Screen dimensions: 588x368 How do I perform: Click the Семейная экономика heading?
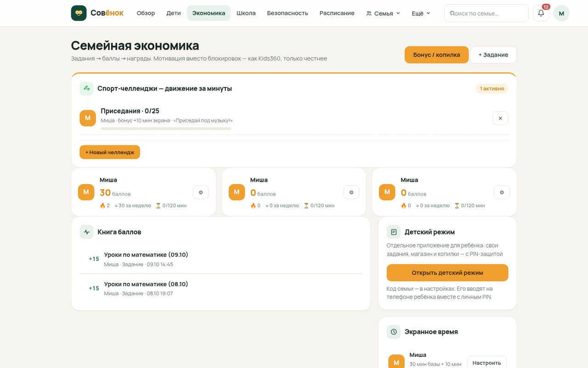[x=135, y=46]
